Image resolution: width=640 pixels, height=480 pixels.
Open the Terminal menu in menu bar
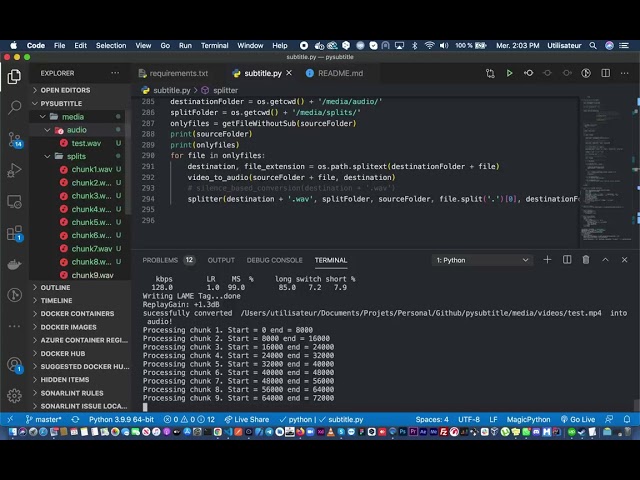(x=214, y=45)
